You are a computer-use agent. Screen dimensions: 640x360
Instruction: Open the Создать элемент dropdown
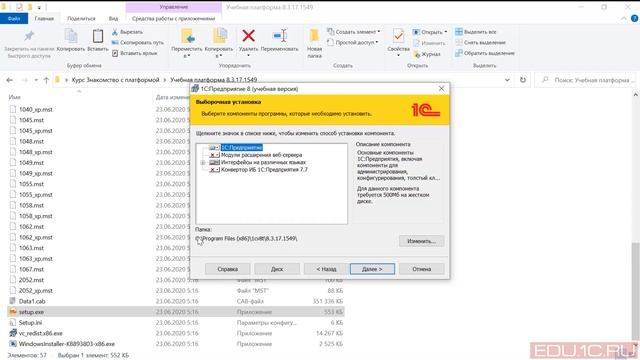[354, 31]
